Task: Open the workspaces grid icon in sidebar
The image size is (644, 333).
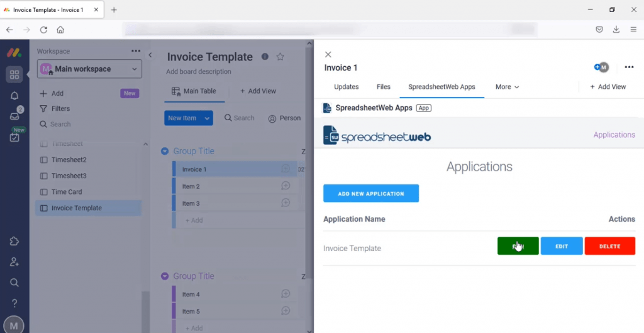Action: [x=14, y=74]
